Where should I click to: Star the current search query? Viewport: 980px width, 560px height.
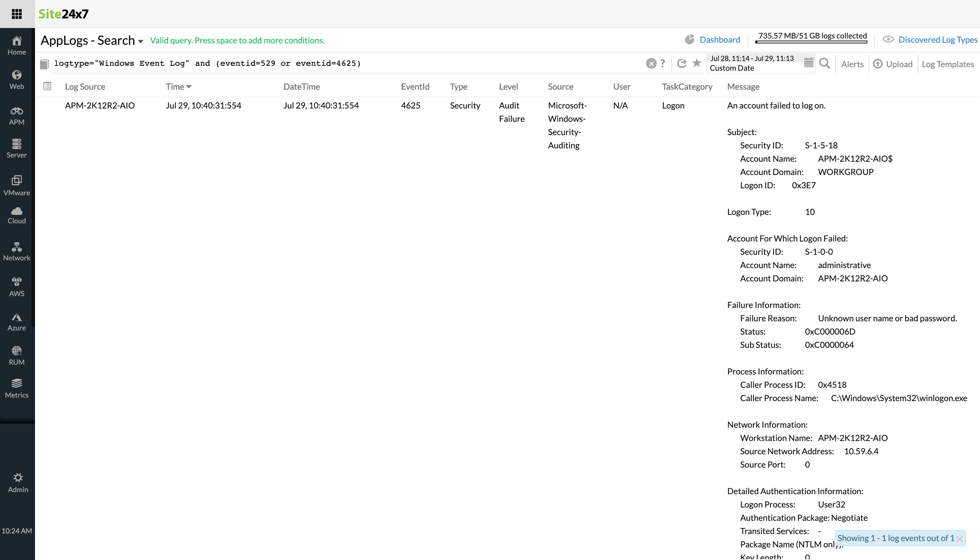tap(696, 63)
